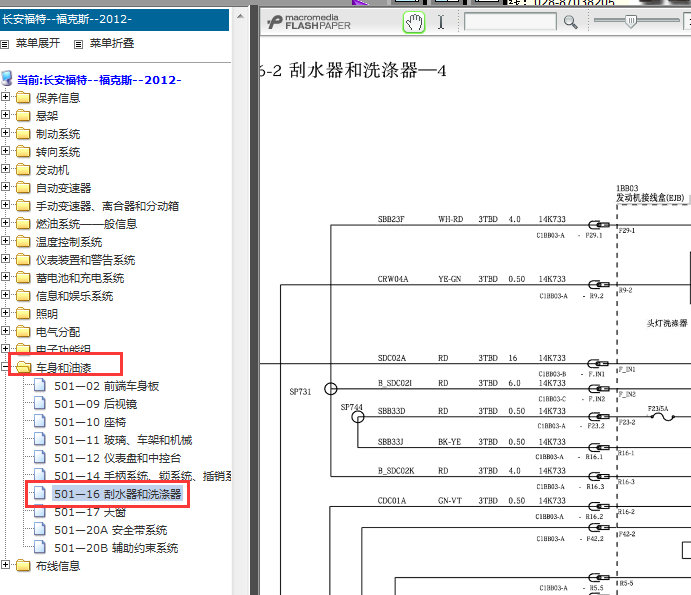Open 501—14 手柄系统 document
Viewport: 691px width, 595px height.
(x=142, y=476)
